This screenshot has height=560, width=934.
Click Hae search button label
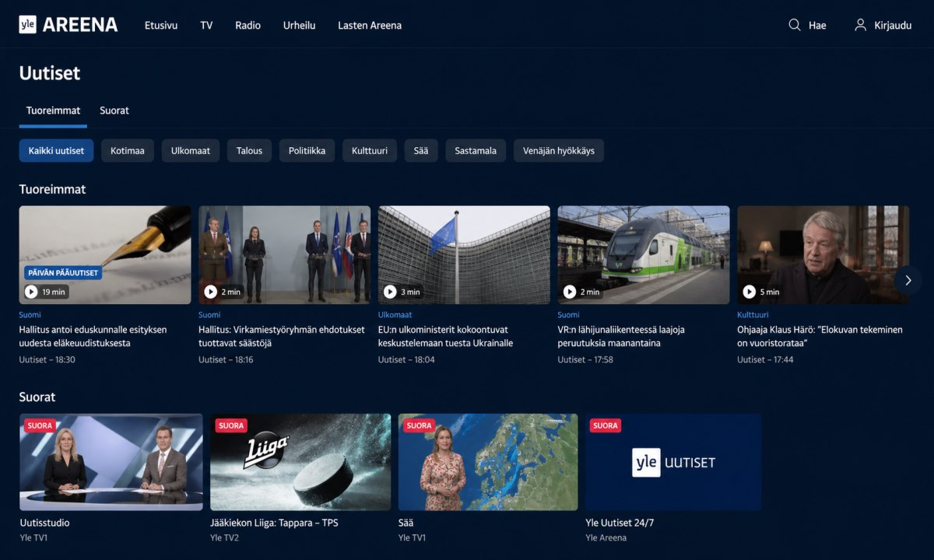coord(817,26)
